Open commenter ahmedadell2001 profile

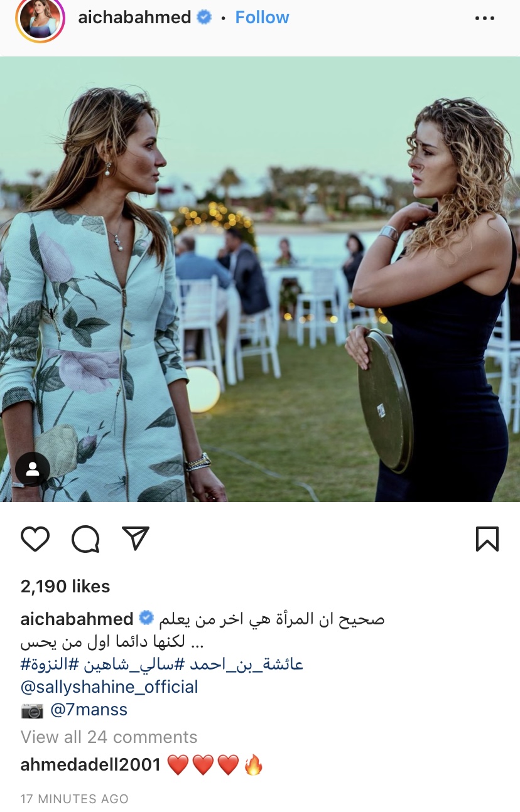[91, 764]
